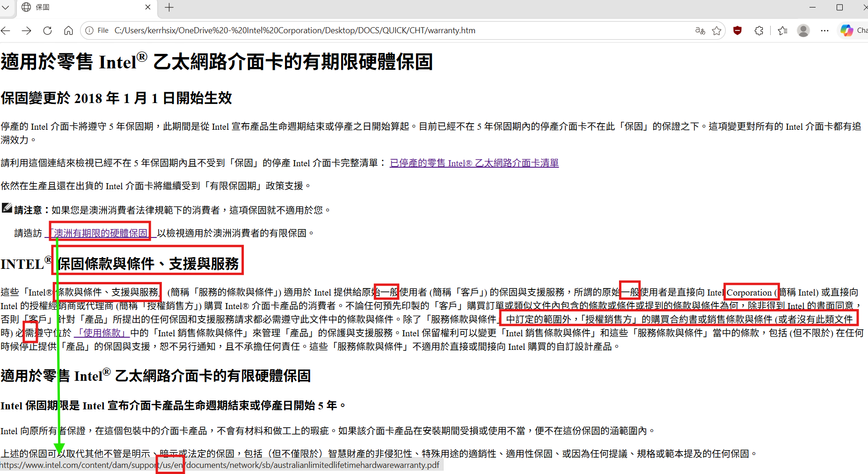The height and width of the screenshot is (474, 868).
Task: Click the heading 保固變更於 2018 年 1 月 1 日開始生效
Action: pyautogui.click(x=117, y=98)
